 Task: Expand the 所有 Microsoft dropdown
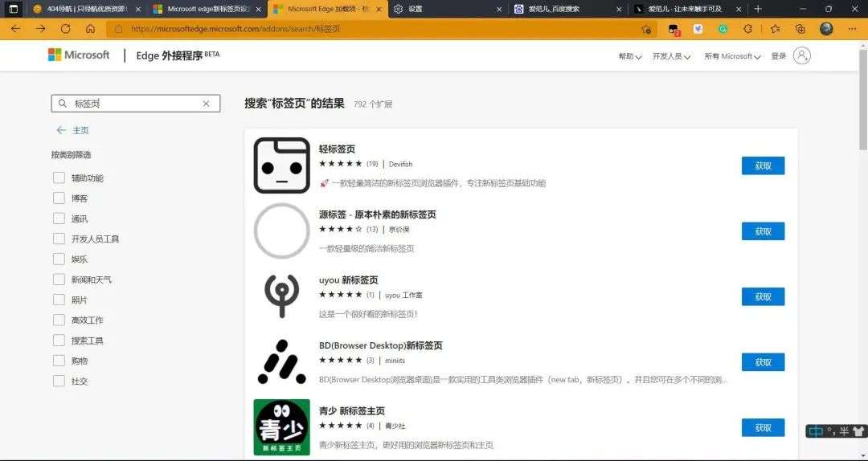tap(732, 56)
